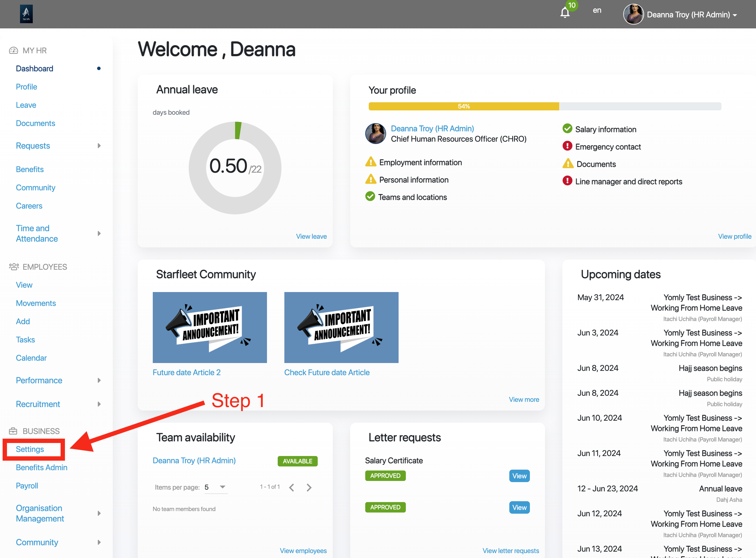756x558 pixels.
Task: Expand the Performance sidebar section
Action: coord(99,380)
